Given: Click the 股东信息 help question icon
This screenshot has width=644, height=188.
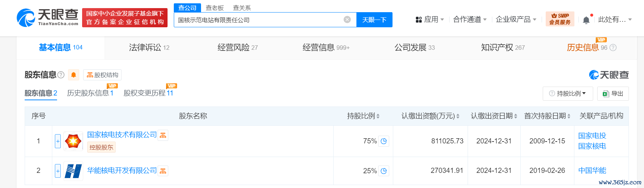Looking at the screenshot, I should [x=61, y=75].
